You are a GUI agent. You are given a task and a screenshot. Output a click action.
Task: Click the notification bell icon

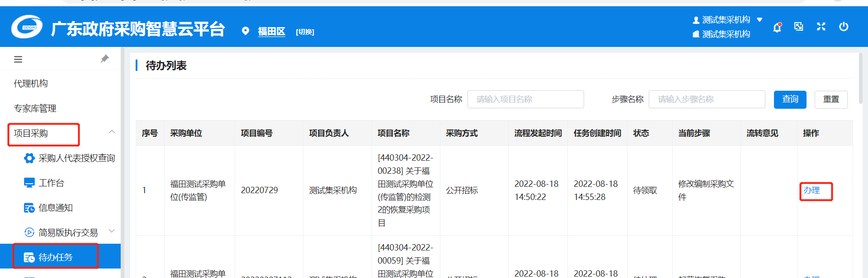tap(777, 28)
